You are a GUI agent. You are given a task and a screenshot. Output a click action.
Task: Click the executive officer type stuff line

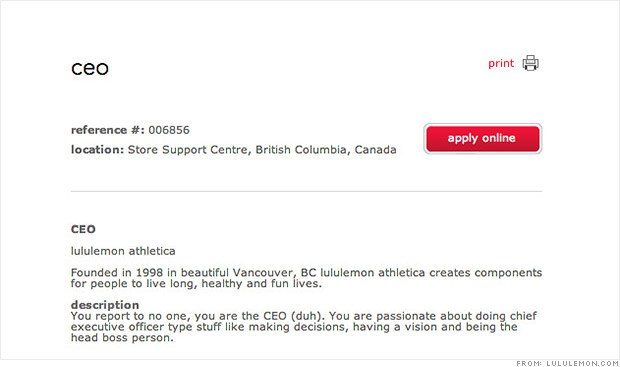point(294,327)
